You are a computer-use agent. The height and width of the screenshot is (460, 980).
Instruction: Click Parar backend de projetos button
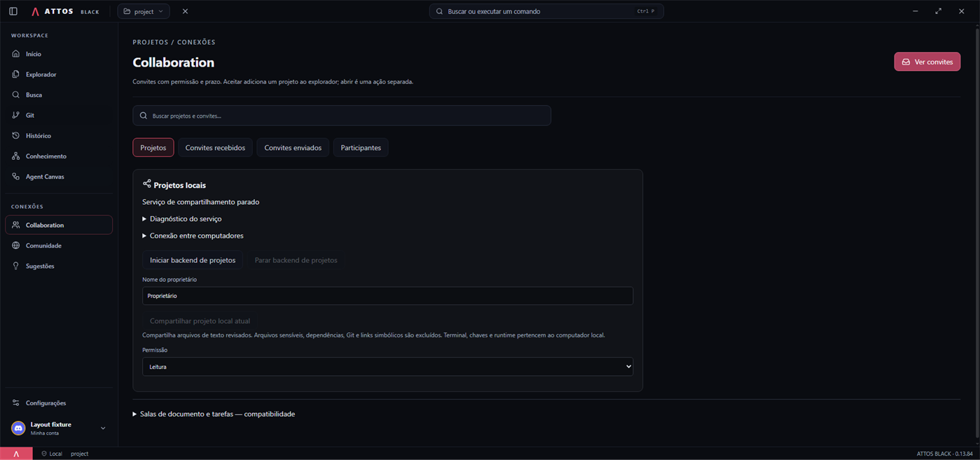pos(296,260)
